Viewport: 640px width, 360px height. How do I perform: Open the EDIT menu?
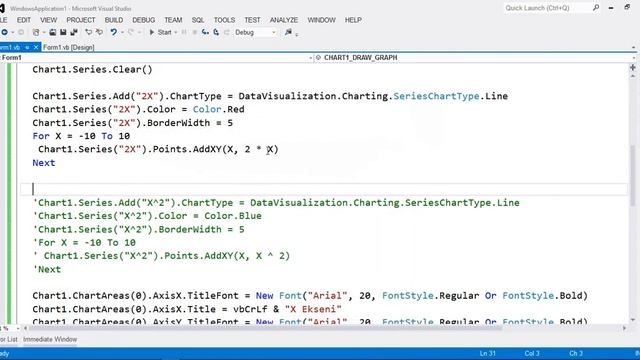tap(24, 20)
